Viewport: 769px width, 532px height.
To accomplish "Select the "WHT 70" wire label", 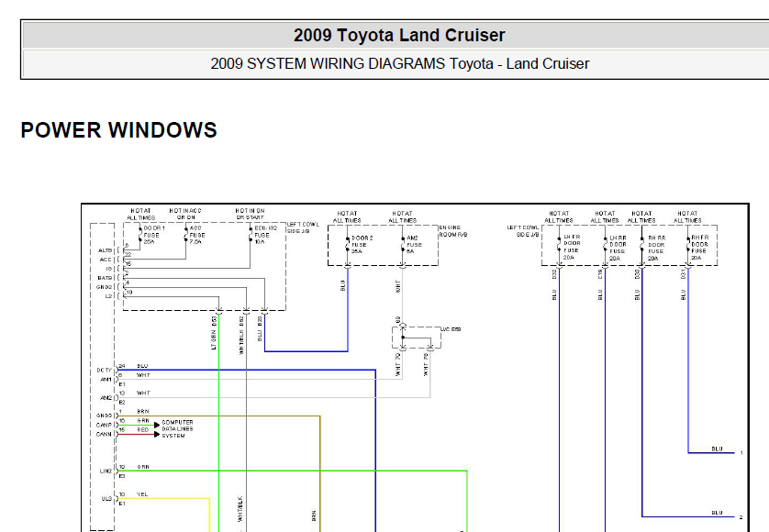I will (397, 365).
